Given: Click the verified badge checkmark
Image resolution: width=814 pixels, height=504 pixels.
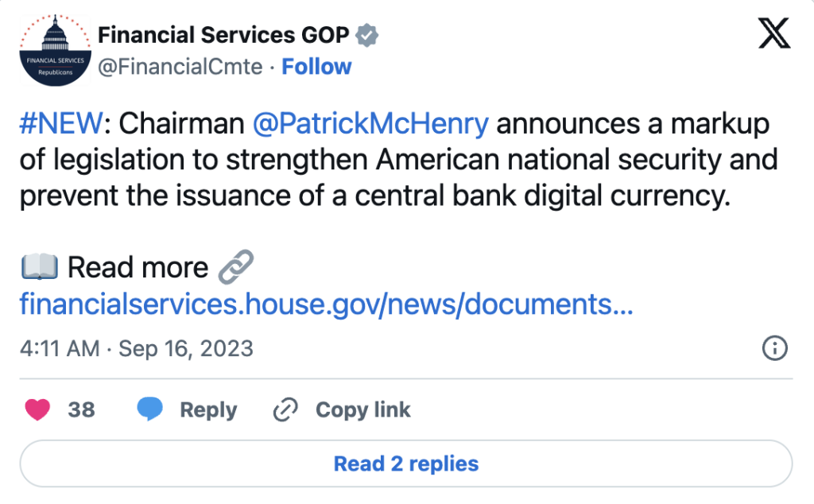Looking at the screenshot, I should (x=366, y=36).
